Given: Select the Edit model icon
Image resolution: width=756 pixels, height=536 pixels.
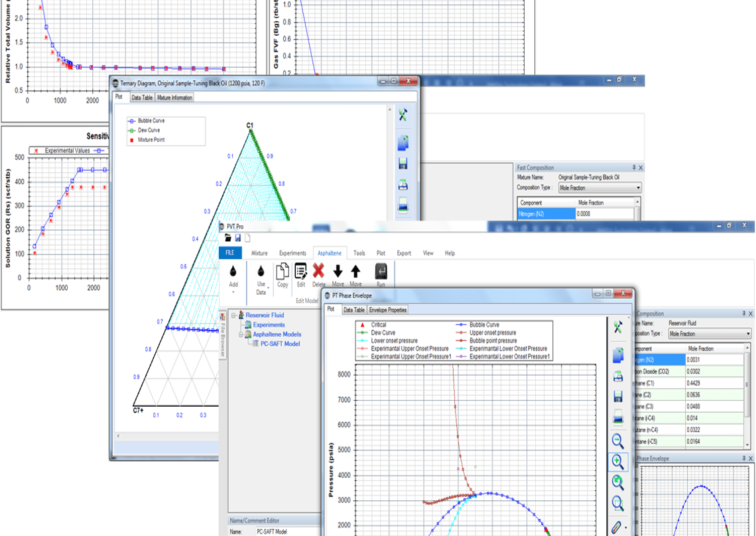Looking at the screenshot, I should (300, 270).
